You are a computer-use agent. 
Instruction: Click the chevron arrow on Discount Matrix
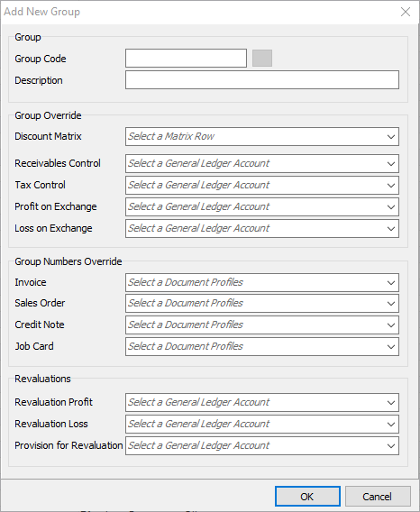pyautogui.click(x=391, y=136)
